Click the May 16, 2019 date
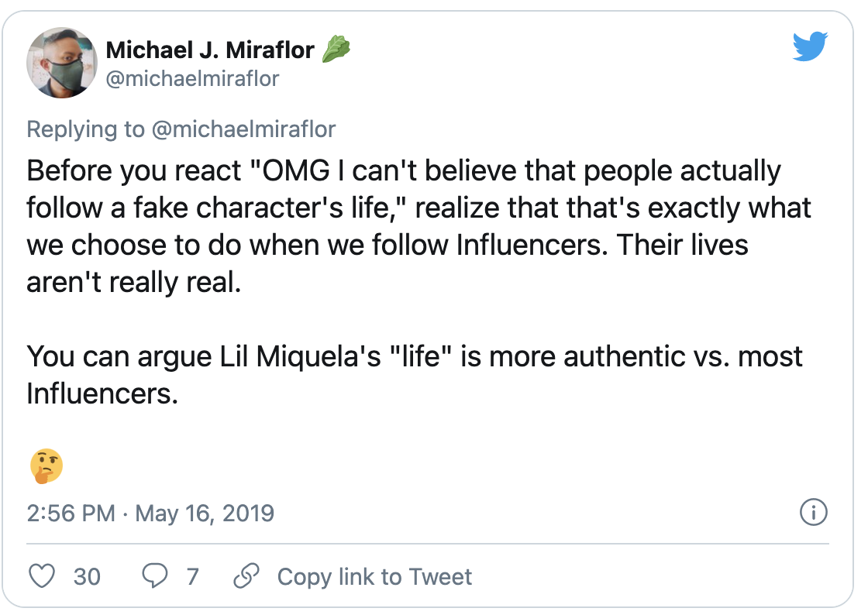This screenshot has height=615, width=868. (x=205, y=513)
